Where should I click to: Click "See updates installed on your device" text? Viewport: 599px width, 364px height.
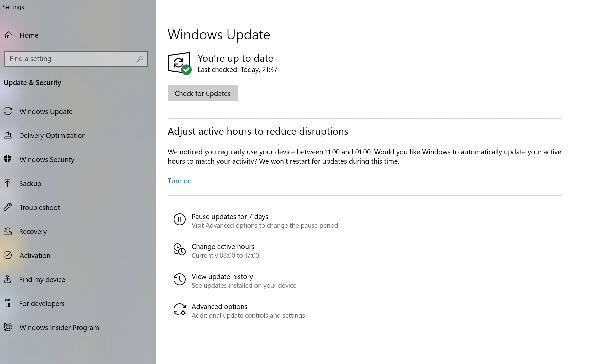(244, 285)
